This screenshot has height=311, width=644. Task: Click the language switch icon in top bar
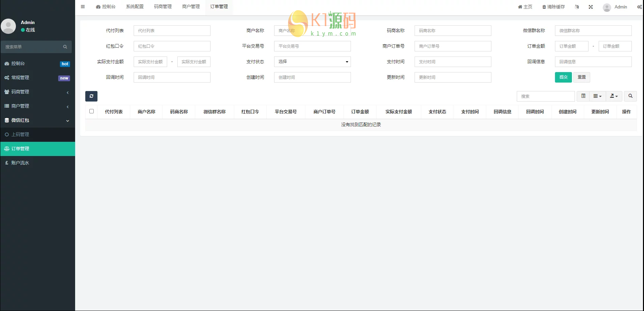tap(577, 7)
